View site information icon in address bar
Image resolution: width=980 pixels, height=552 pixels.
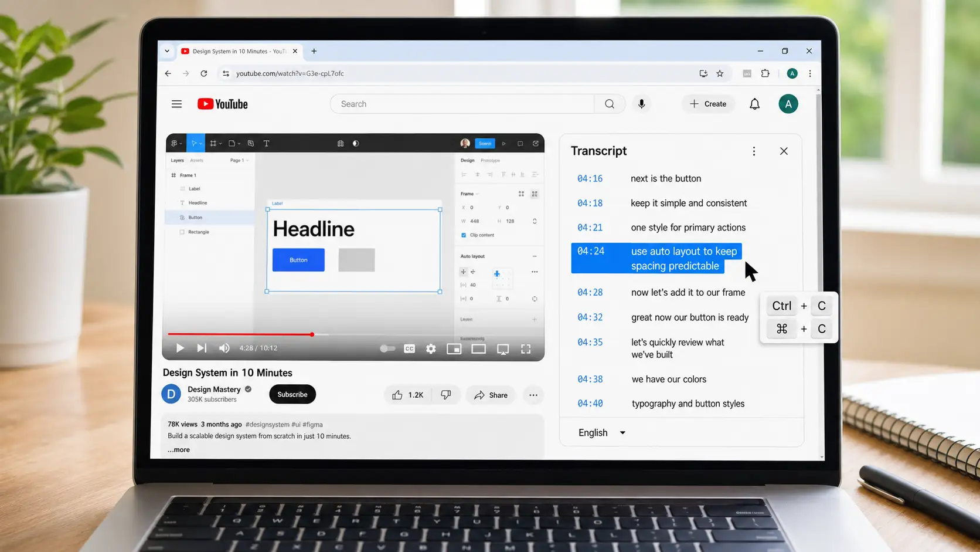(x=226, y=73)
